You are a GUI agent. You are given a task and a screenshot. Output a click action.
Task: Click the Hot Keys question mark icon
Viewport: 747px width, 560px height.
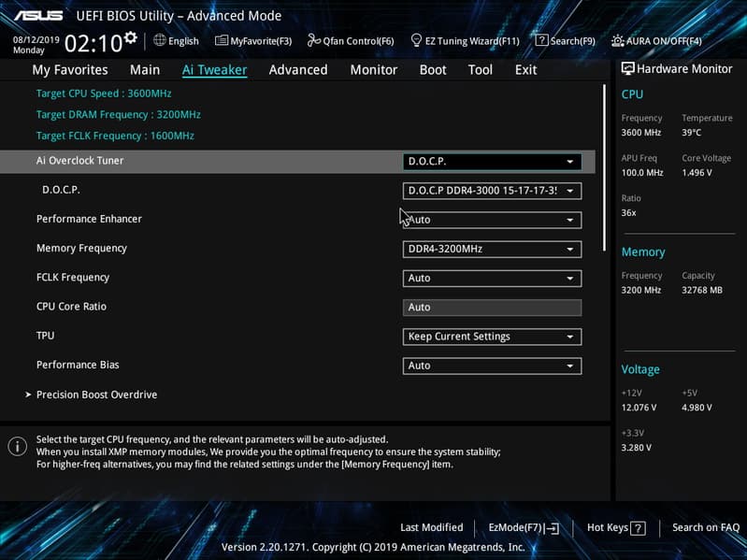(638, 528)
